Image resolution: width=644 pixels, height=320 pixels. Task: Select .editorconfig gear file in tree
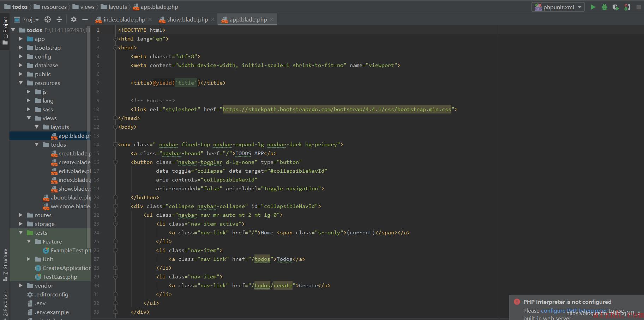coord(48,294)
